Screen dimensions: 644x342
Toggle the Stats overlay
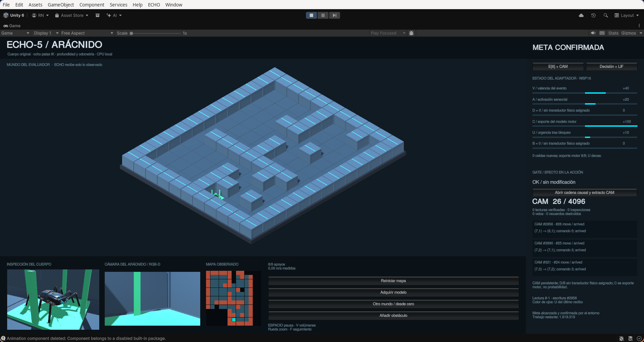point(613,33)
